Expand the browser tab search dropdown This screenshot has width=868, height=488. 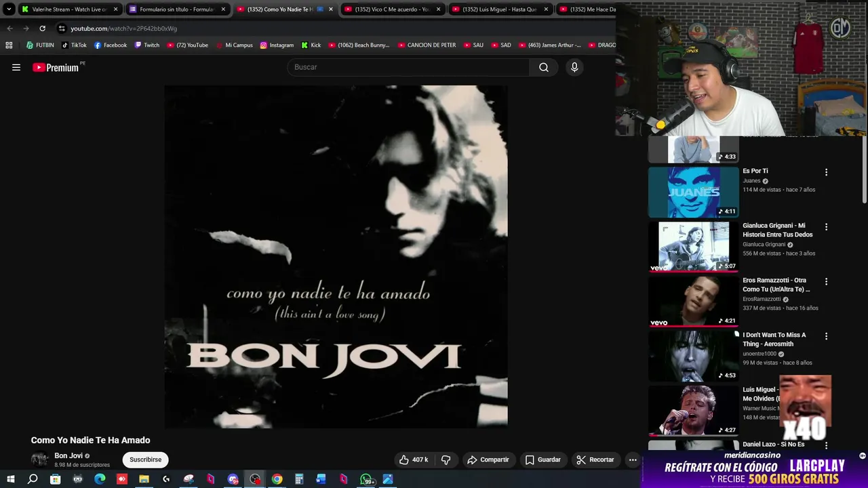[x=9, y=9]
